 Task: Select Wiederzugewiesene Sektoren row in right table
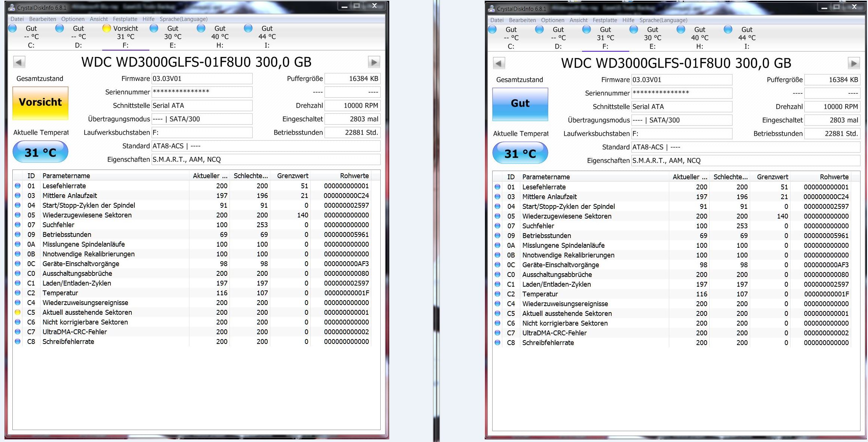point(567,216)
